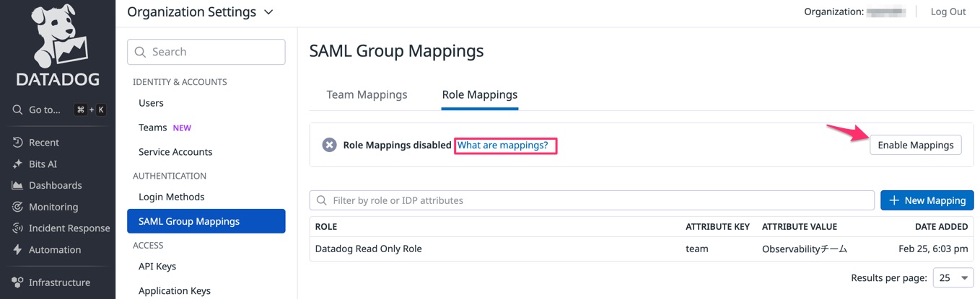
Task: Click the attribute key cell 'team'
Action: [697, 249]
